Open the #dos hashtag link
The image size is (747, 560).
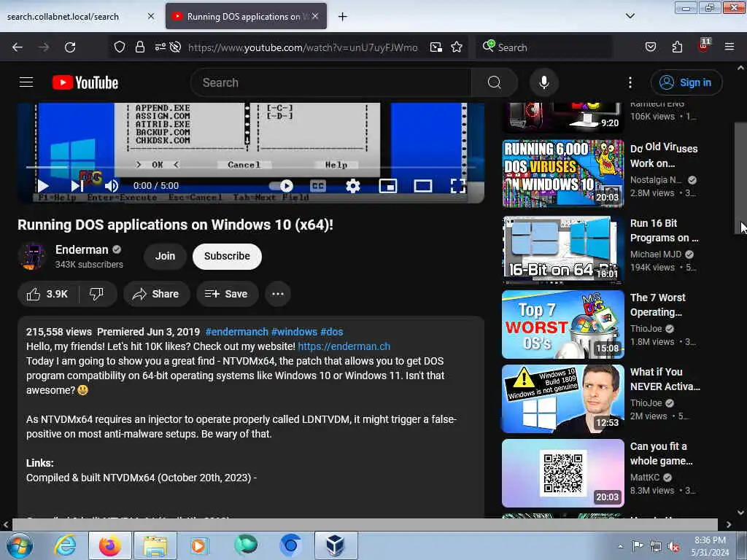(x=332, y=332)
